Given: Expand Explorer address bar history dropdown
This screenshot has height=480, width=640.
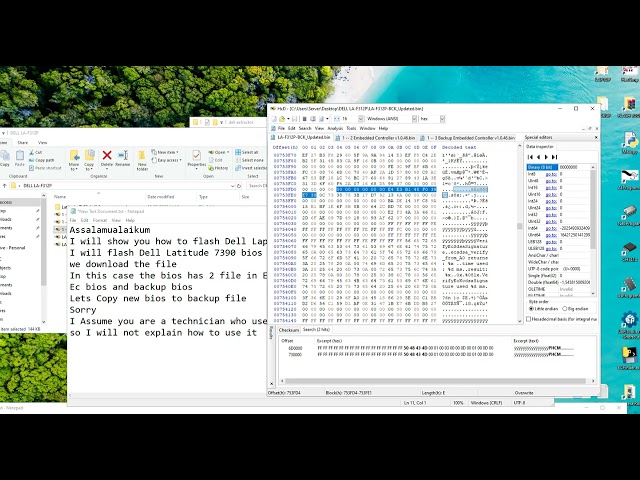Looking at the screenshot, I should point(232,186).
